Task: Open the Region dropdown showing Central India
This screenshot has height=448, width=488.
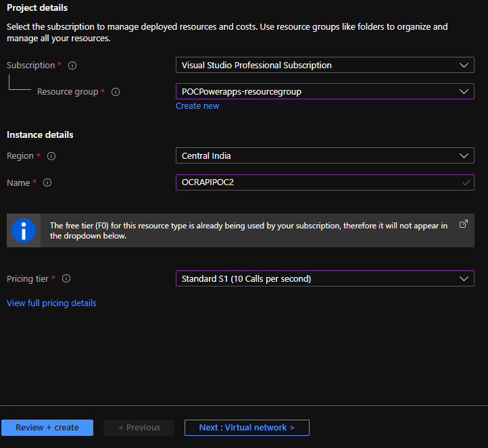Action: pos(324,155)
